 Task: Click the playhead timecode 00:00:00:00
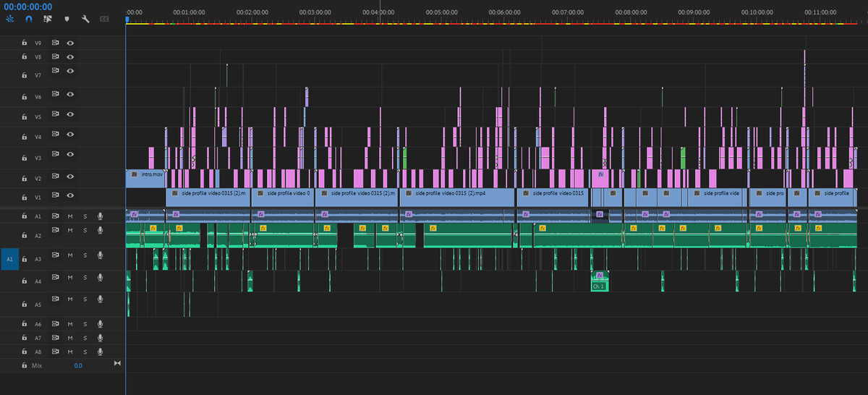click(26, 7)
